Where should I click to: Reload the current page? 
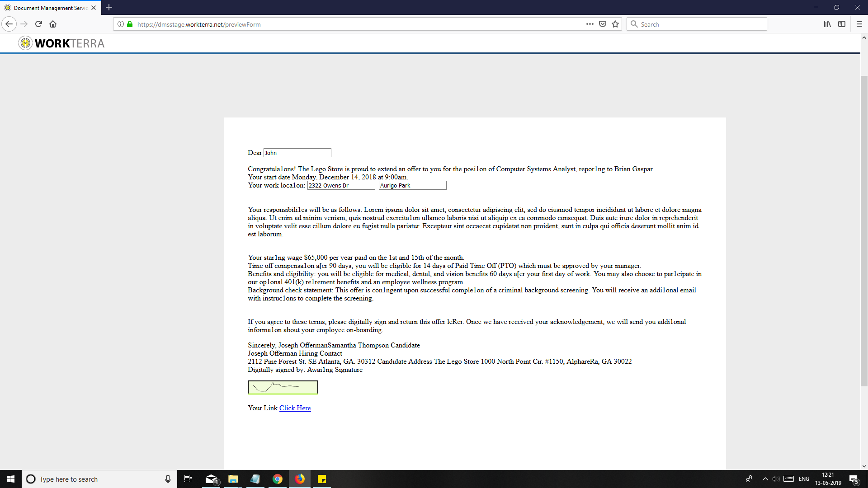[x=38, y=24]
